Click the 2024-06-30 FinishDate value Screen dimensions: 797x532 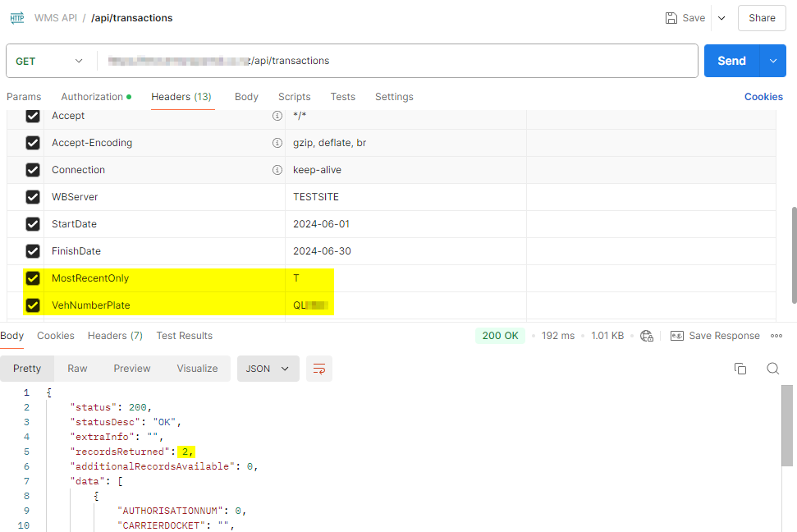pyautogui.click(x=322, y=250)
